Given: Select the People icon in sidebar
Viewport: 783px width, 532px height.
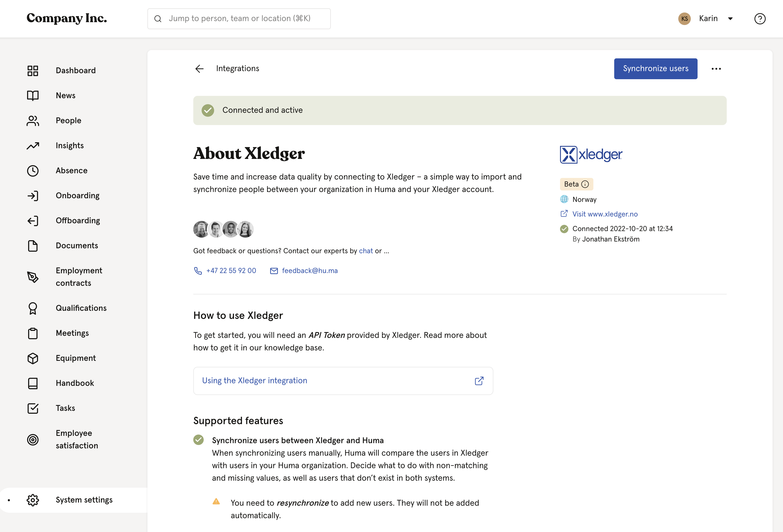Looking at the screenshot, I should click(x=33, y=121).
